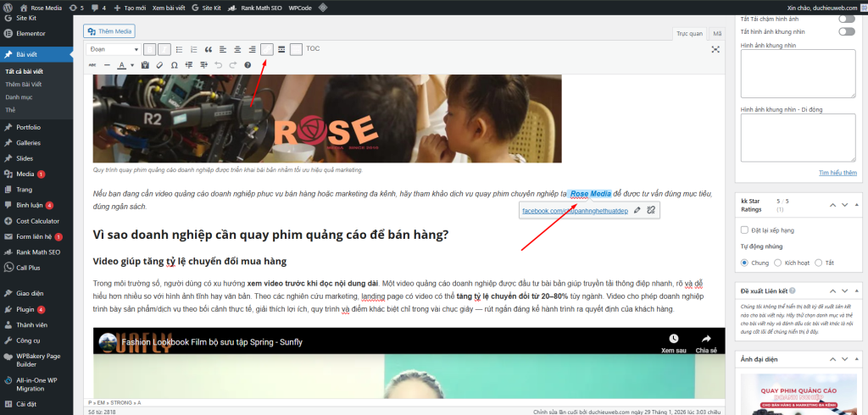Toggle bold formatting in the editor toolbar

point(149,49)
